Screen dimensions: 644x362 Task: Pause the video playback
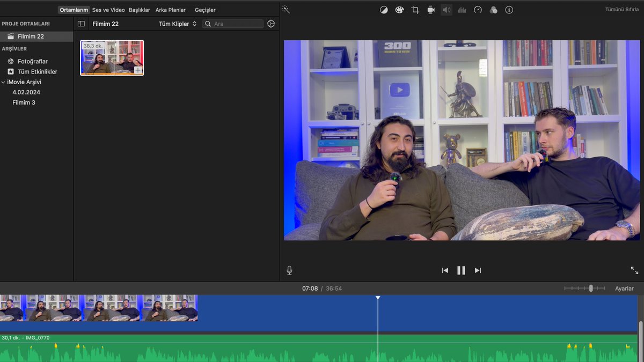[461, 270]
